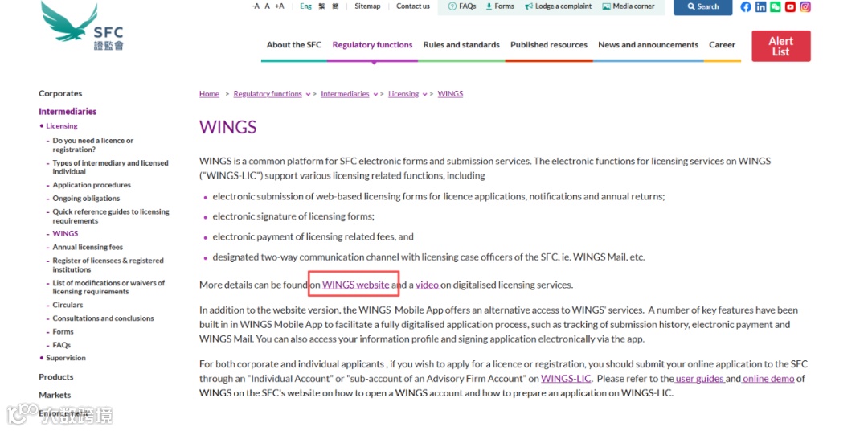The image size is (868, 431).
Task: Open Quick reference guides to licensing requirements
Action: click(x=111, y=216)
